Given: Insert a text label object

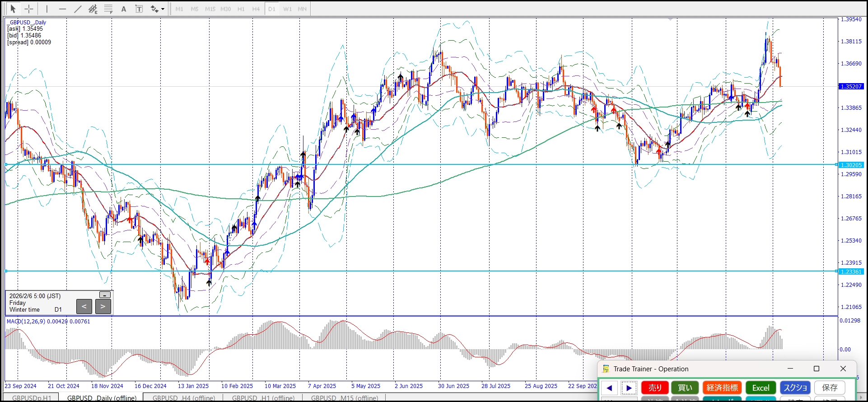Looking at the screenshot, I should (x=139, y=9).
